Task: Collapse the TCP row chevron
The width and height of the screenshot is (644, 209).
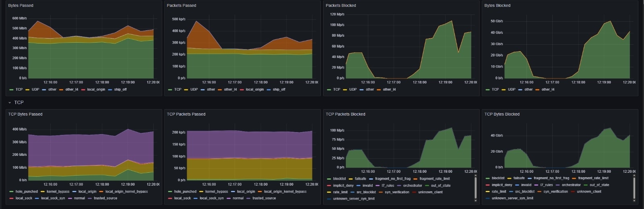Action: pos(10,103)
